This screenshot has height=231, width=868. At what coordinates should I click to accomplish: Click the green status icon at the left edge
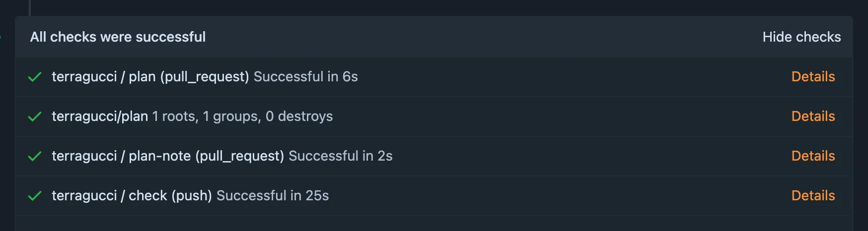[0, 37]
